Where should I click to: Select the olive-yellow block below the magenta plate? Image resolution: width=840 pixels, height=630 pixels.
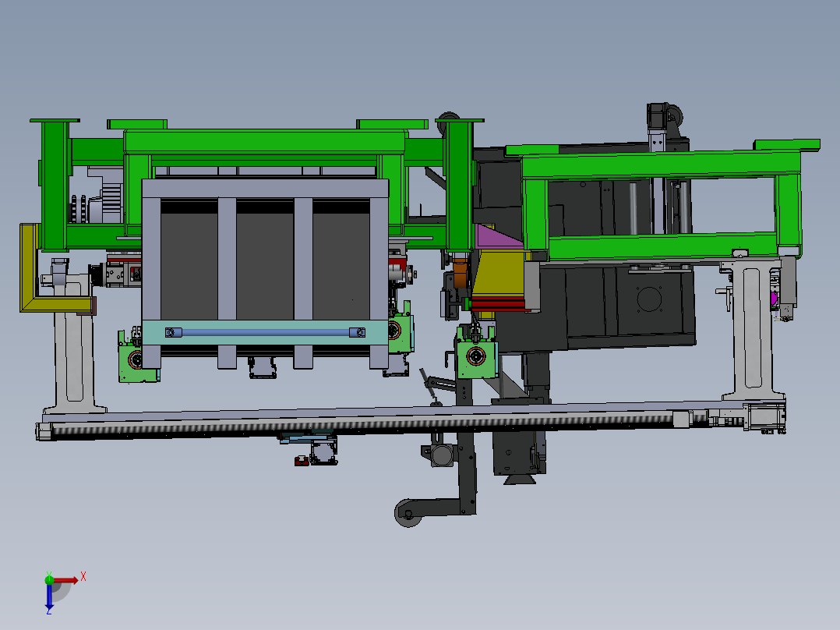501,272
